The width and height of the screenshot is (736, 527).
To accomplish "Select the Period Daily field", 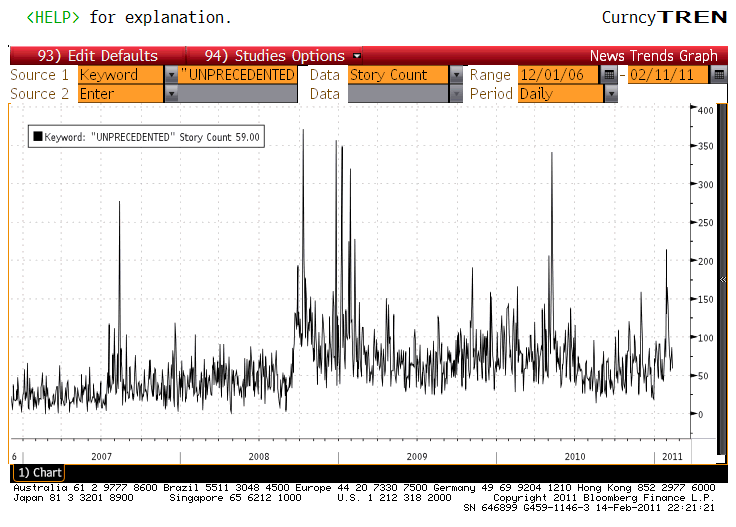I will tap(561, 94).
